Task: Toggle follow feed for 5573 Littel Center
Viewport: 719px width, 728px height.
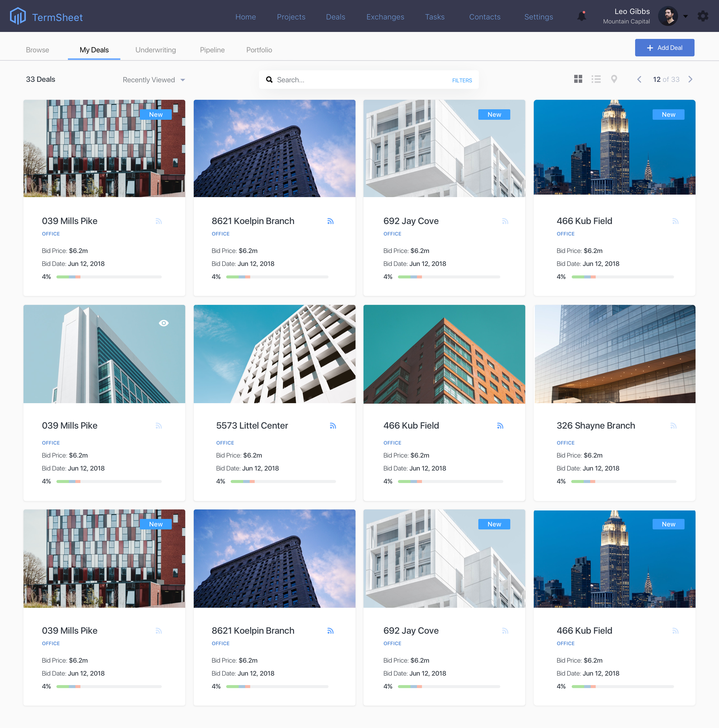Action: coord(333,426)
